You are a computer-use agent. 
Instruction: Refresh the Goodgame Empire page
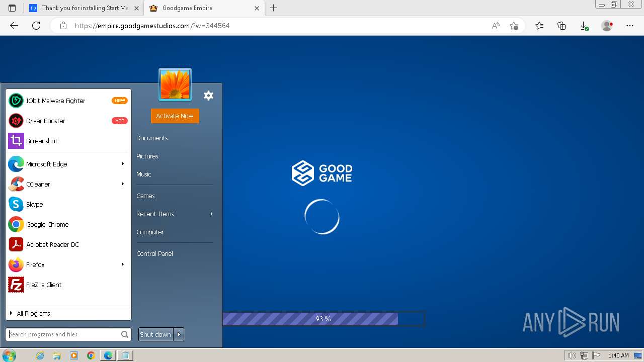(36, 26)
